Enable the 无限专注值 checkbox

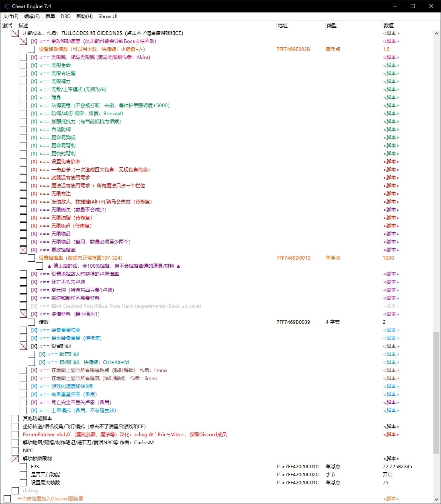[x=23, y=73]
